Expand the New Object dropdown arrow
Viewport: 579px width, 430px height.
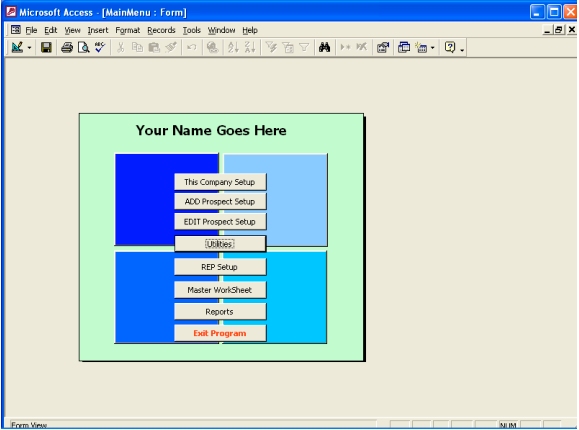point(432,48)
